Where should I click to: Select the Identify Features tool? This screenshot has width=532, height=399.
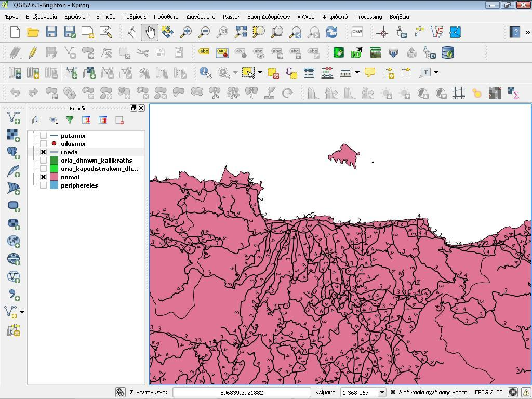click(206, 72)
